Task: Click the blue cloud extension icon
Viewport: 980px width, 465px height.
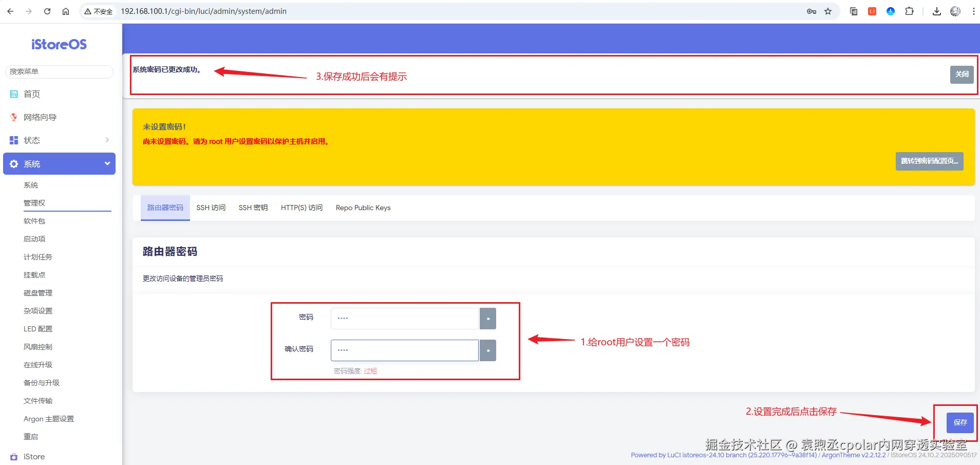Action: point(891,11)
